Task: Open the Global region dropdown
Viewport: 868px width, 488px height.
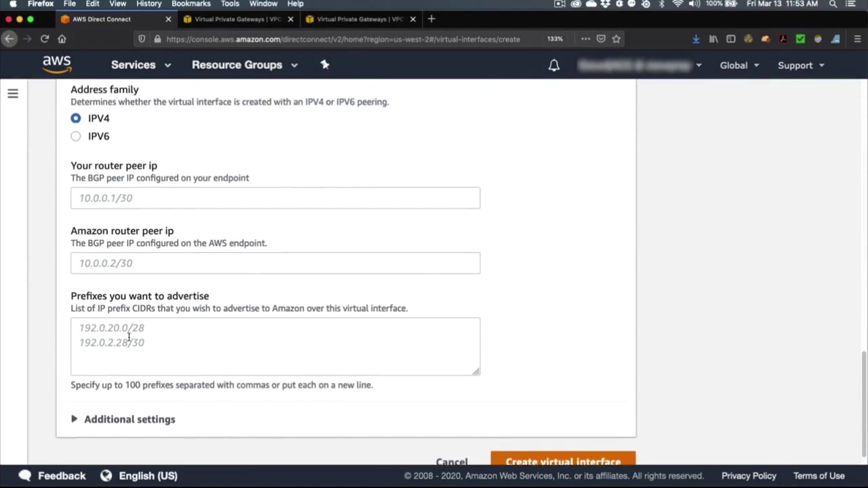Action: (x=739, y=65)
